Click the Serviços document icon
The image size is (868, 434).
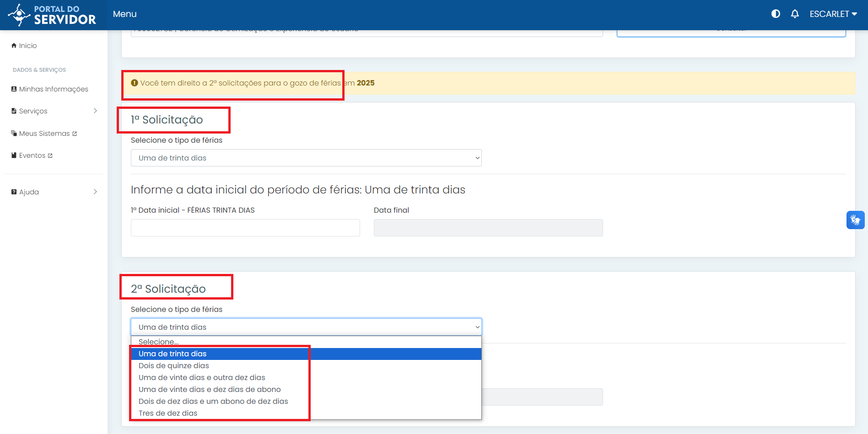point(14,111)
